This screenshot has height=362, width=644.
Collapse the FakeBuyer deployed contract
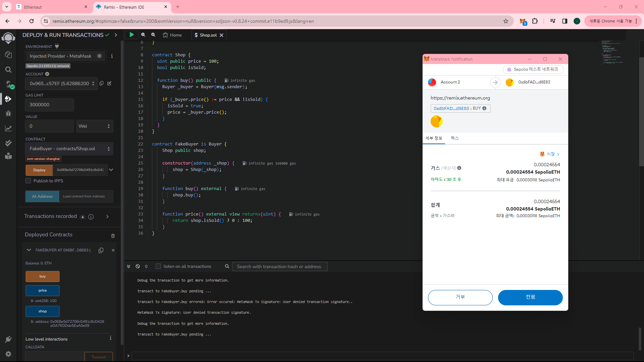29,250
